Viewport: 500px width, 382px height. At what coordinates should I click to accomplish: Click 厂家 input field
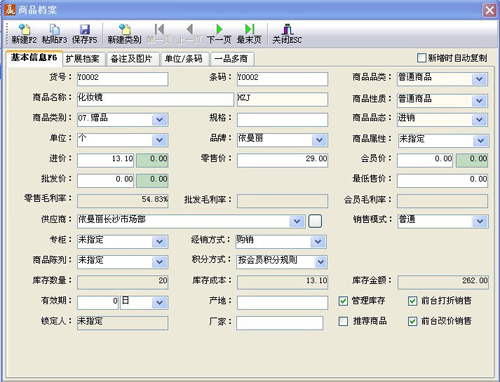tap(280, 323)
